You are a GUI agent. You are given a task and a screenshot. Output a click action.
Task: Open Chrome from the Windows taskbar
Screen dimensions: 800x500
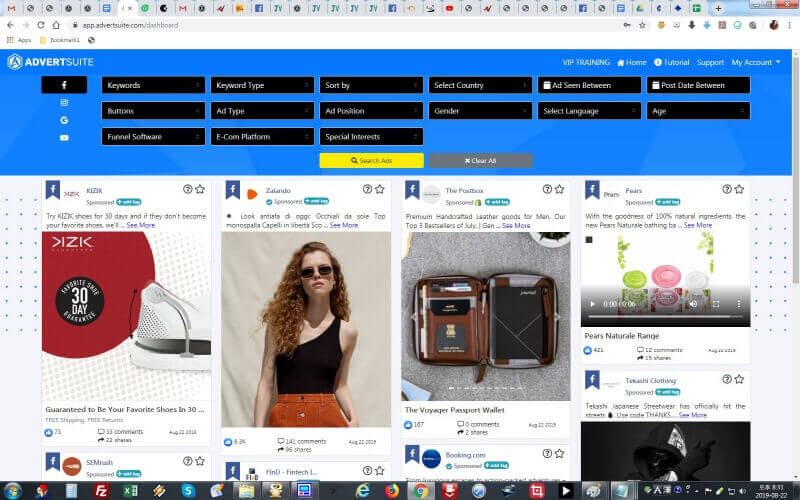[421, 490]
